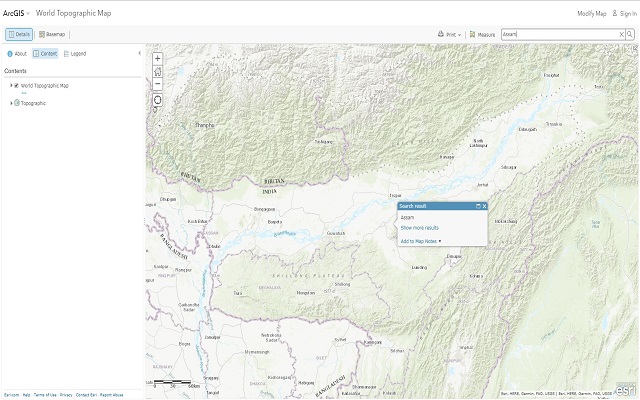
Task: Click the Sibsagar label on map
Action: coord(509,167)
